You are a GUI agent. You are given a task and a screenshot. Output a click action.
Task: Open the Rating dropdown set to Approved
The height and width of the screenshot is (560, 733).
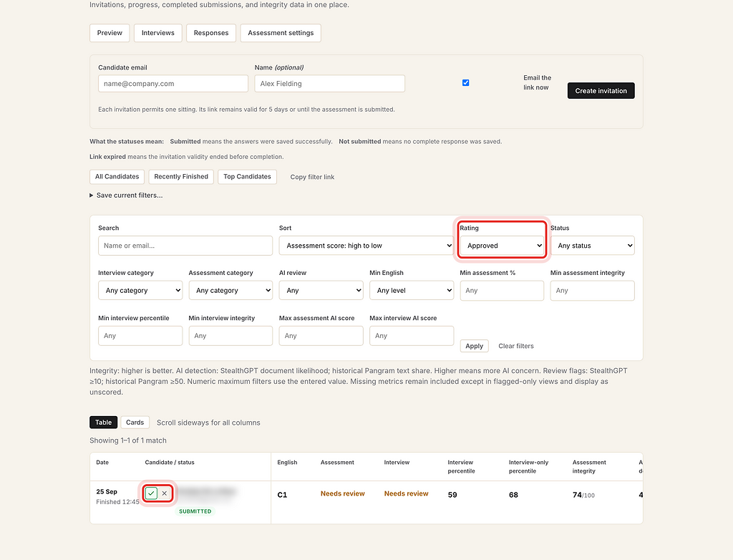502,246
